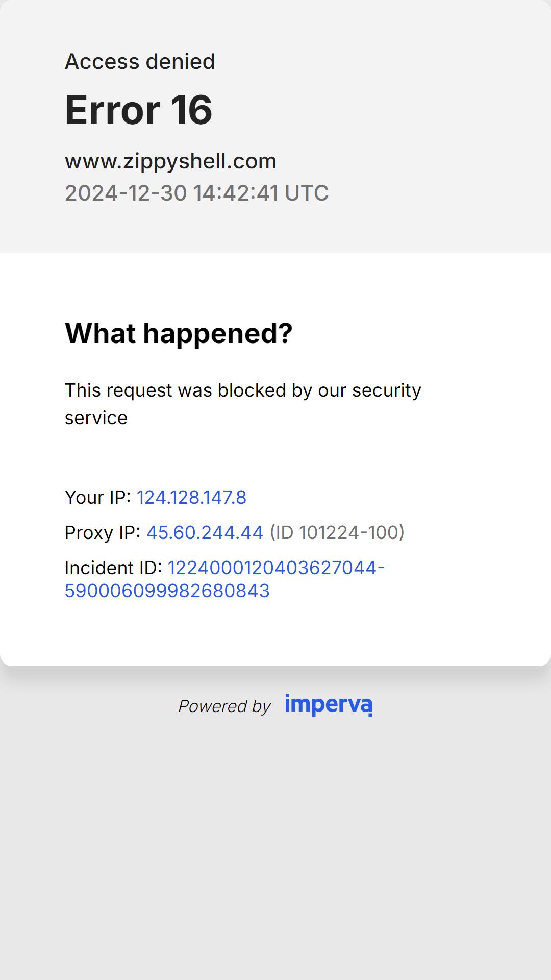Screen dimensions: 551x980
Task: Select the Your IP address 124.128.147.8
Action: point(191,497)
